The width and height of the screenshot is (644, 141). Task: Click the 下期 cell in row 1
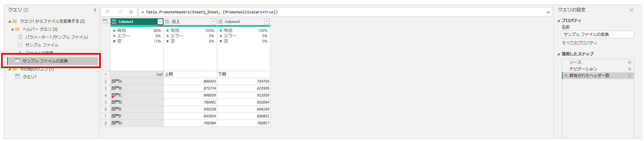[x=244, y=74]
